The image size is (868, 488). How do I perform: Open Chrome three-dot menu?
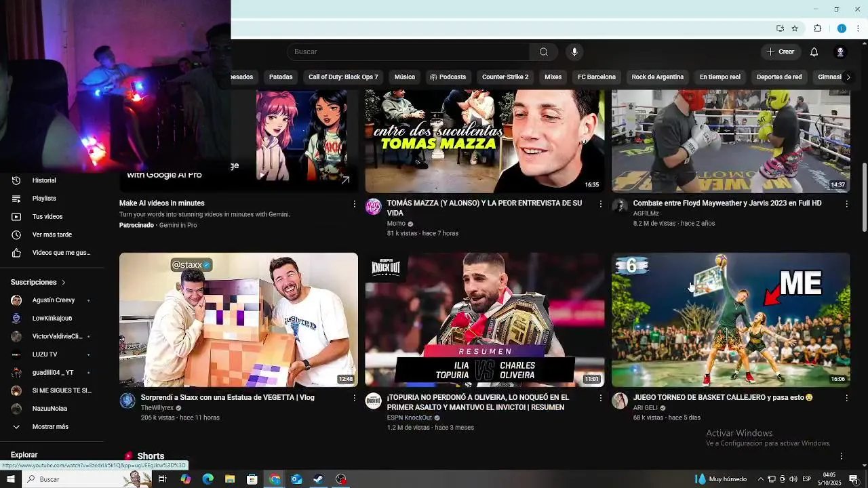coord(858,28)
